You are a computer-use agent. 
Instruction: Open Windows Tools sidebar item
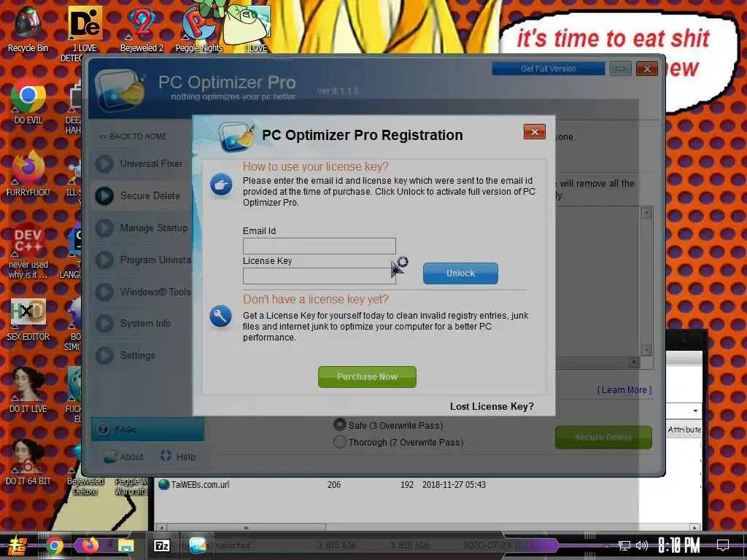[x=155, y=292]
